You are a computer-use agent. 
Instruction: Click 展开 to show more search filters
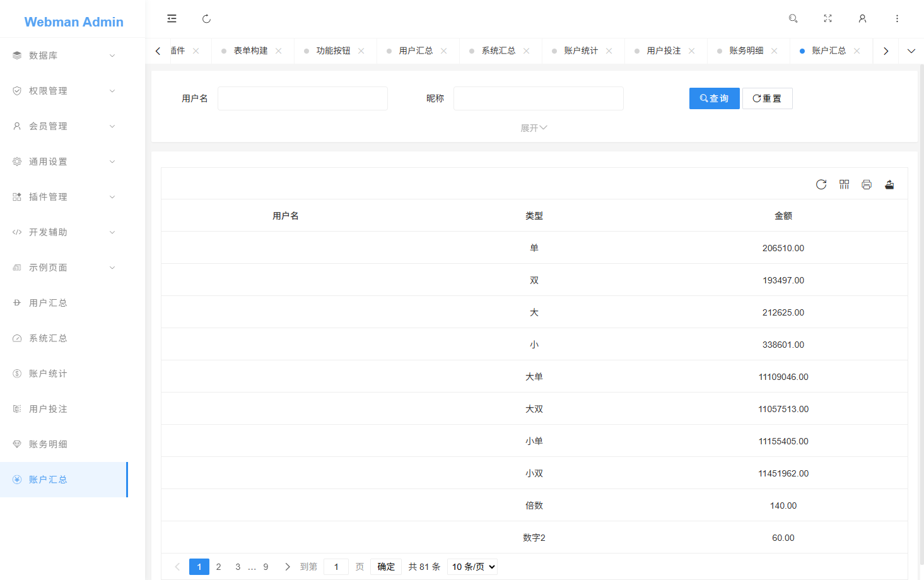click(533, 127)
